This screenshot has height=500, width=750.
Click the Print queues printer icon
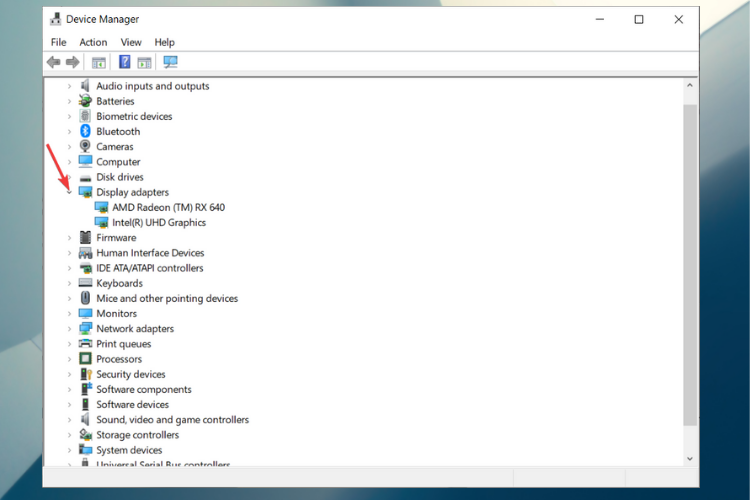coord(85,344)
